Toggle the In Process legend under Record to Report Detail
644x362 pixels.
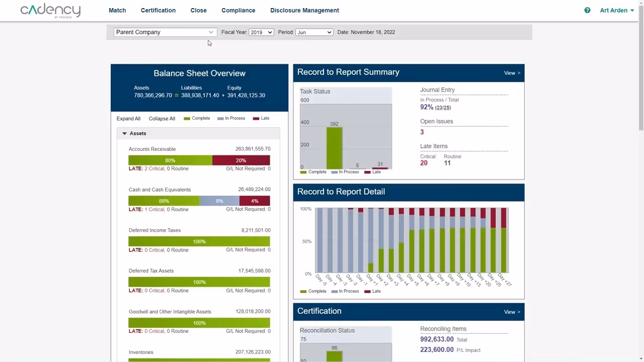tap(335, 291)
